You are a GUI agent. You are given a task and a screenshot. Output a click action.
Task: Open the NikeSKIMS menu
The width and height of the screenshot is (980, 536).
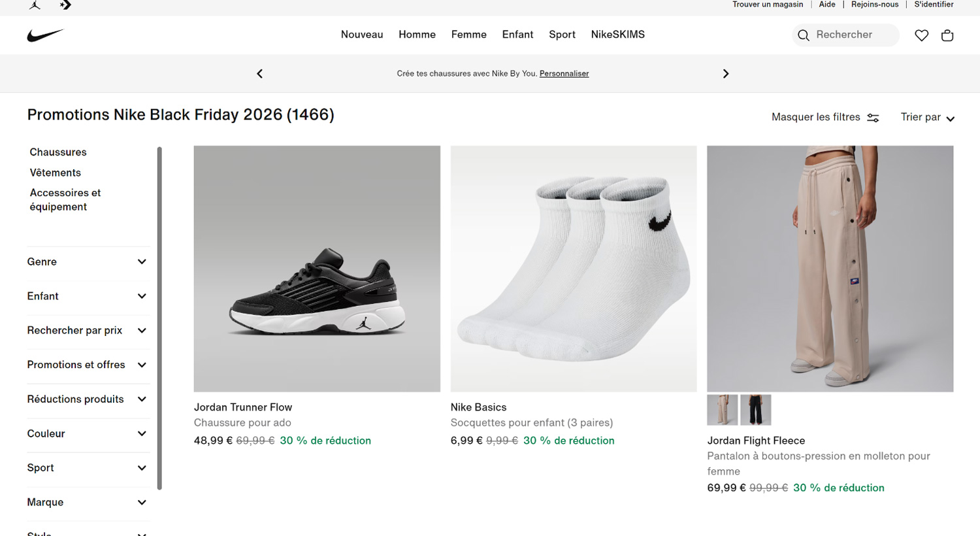coord(617,35)
